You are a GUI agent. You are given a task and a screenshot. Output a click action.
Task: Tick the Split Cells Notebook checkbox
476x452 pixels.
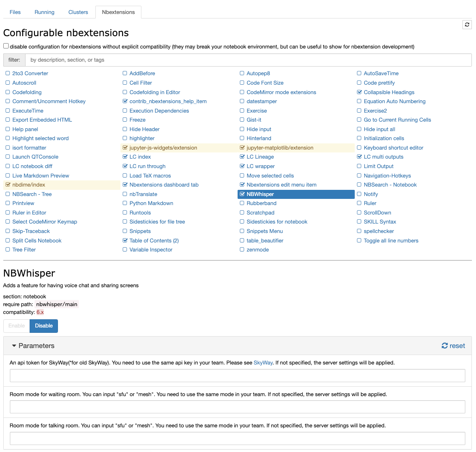pyautogui.click(x=7, y=240)
